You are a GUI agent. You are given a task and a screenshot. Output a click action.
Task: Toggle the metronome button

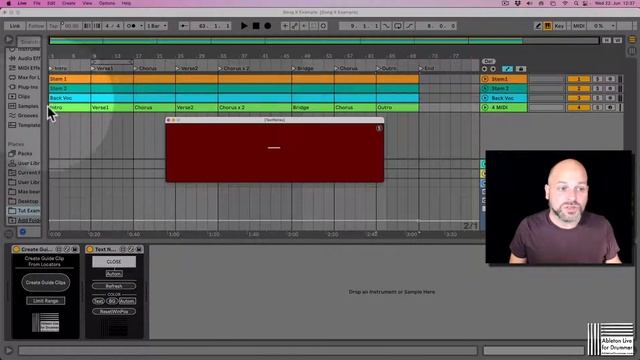pos(131,26)
